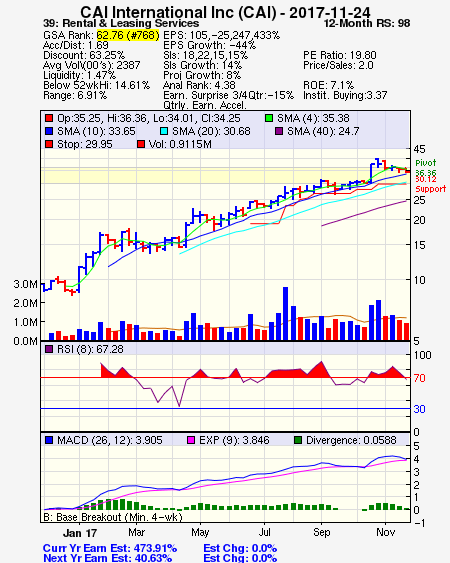The image size is (450, 563).
Task: Click the 'ROE: 7.1%' value
Action: click(x=329, y=85)
